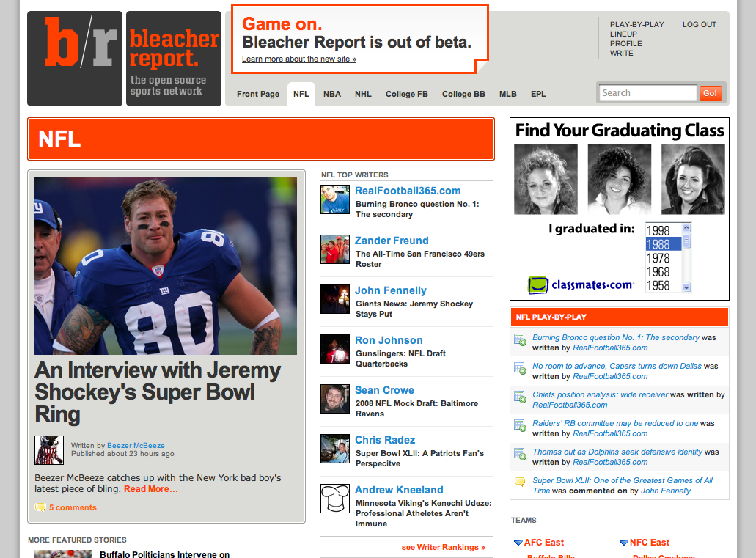756x558 pixels.
Task: Click LOG OUT link
Action: (x=699, y=25)
